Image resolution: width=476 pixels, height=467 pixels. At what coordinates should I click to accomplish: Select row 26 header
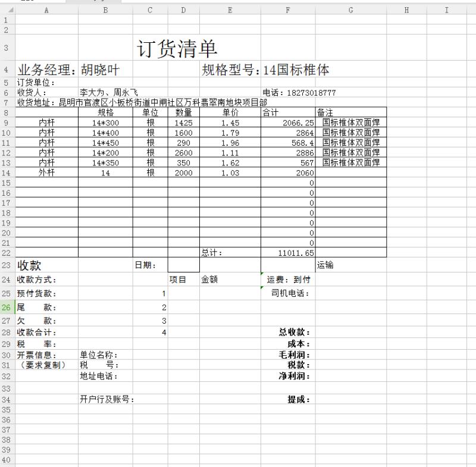7,308
